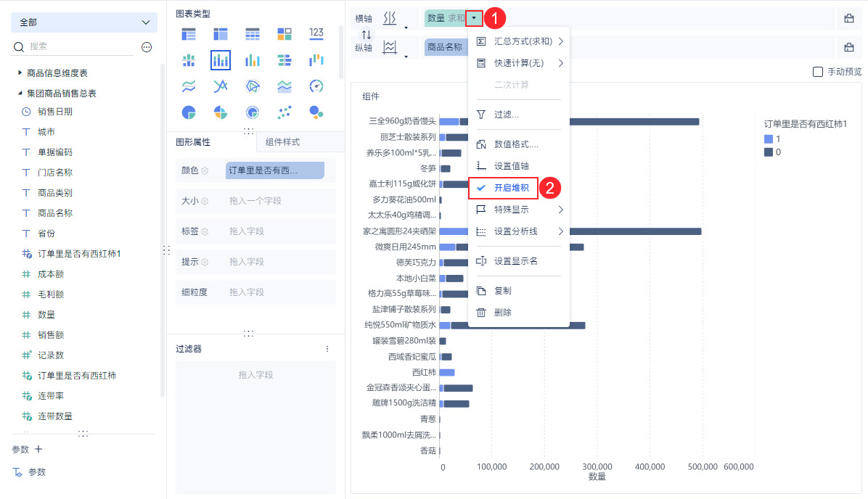Click the dropdown arrow on 数量 求和 pill
The height and width of the screenshot is (499, 868).
(474, 18)
